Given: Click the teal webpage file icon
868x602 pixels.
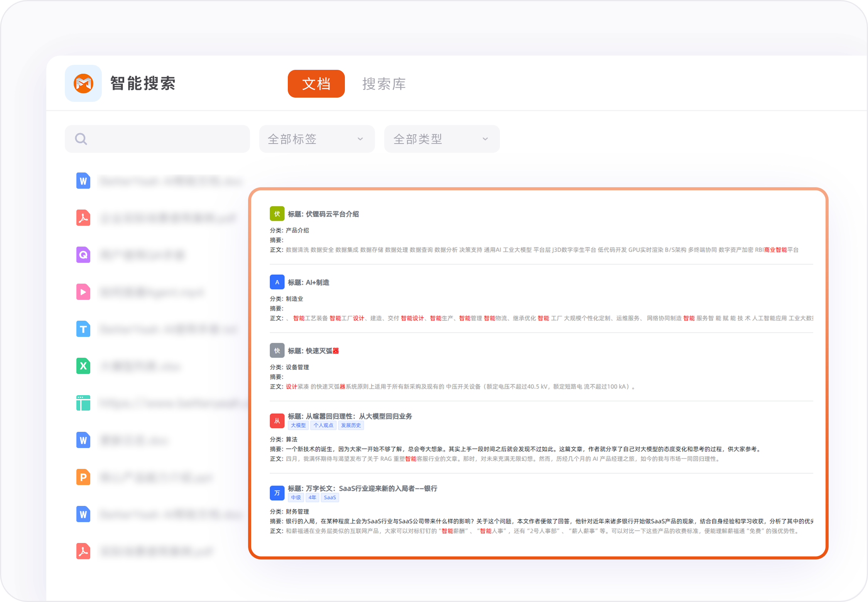Looking at the screenshot, I should (x=83, y=403).
